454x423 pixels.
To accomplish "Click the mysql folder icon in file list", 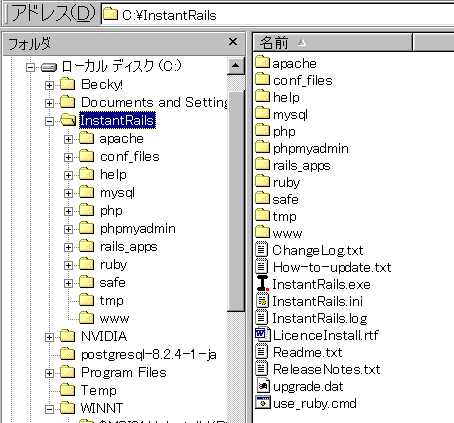I will (262, 113).
